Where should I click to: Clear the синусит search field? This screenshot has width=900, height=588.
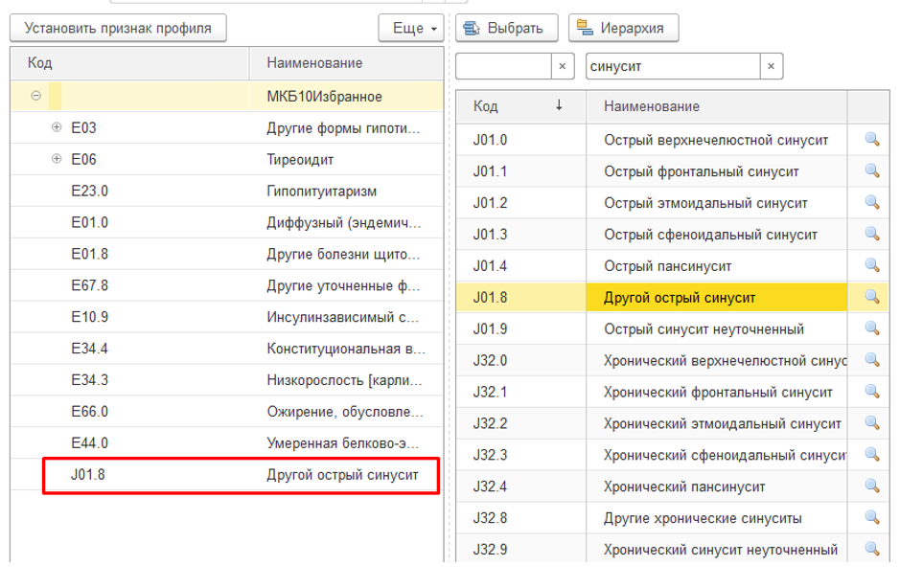[772, 66]
